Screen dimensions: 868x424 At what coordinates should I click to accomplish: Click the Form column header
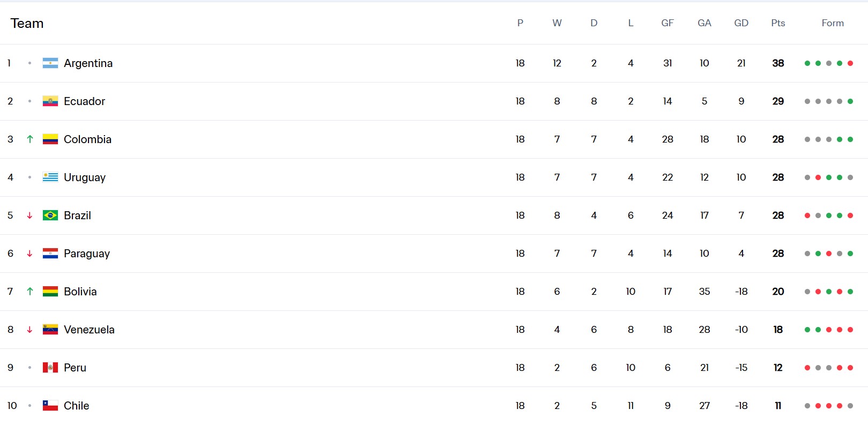833,23
